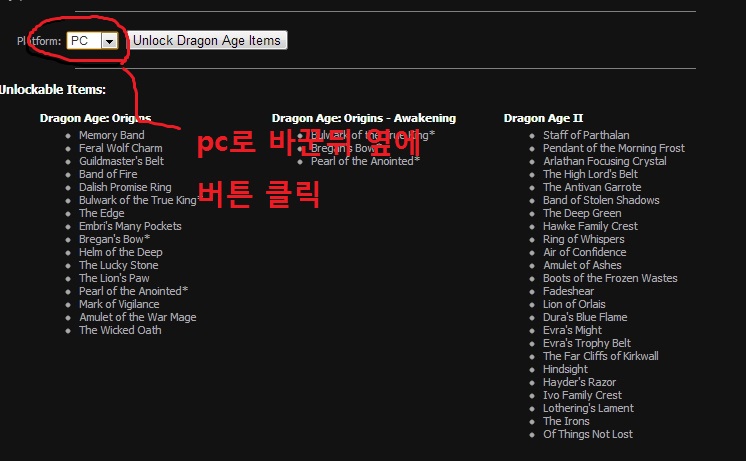This screenshot has width=746, height=461.
Task: Click 'Hawke Family Crest' entry
Action: [x=590, y=226]
